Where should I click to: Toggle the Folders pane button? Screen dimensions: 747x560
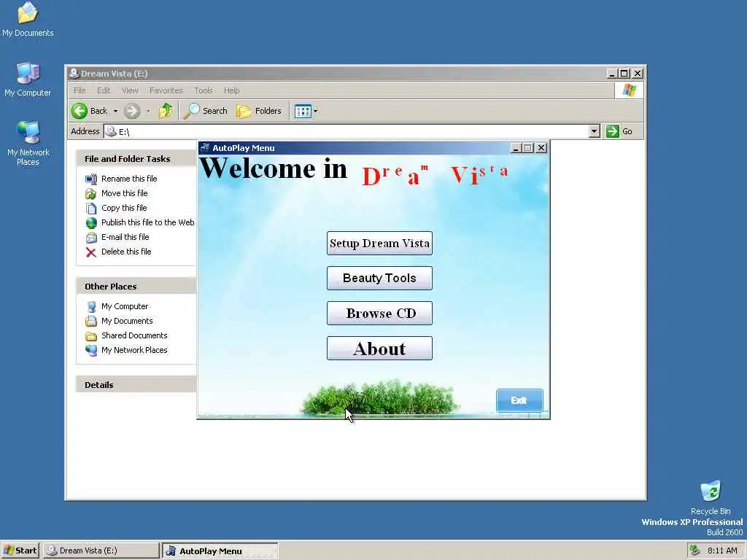pyautogui.click(x=259, y=111)
